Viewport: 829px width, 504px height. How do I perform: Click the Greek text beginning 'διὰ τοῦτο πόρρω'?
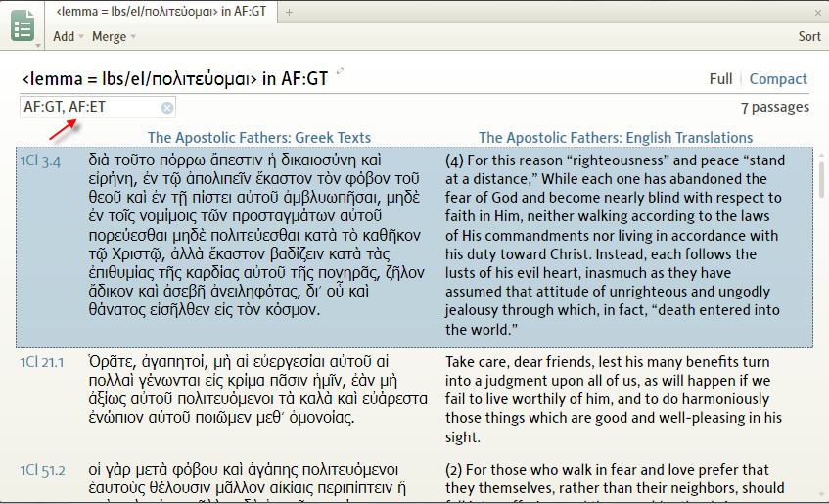(256, 235)
